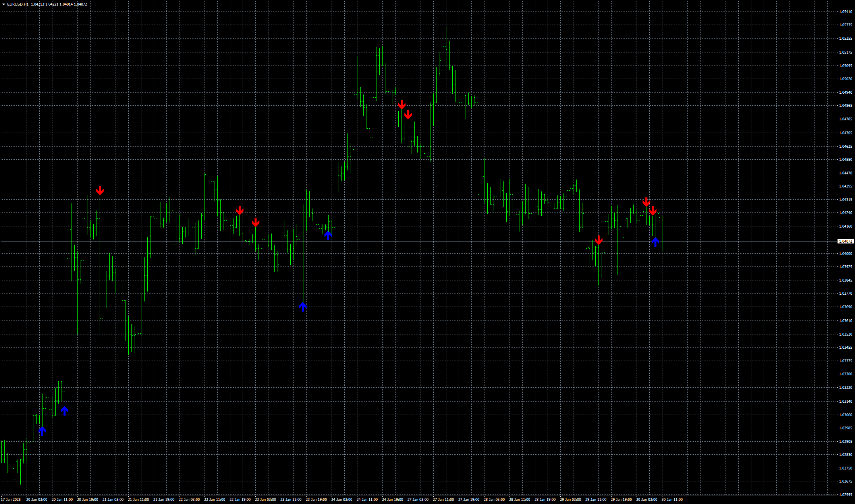Click the 1.04000 price scale label

pyautogui.click(x=845, y=254)
